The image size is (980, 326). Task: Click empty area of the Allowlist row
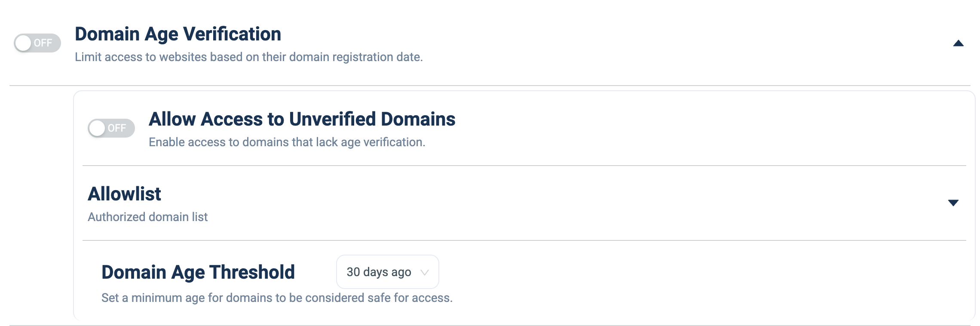coord(559,203)
